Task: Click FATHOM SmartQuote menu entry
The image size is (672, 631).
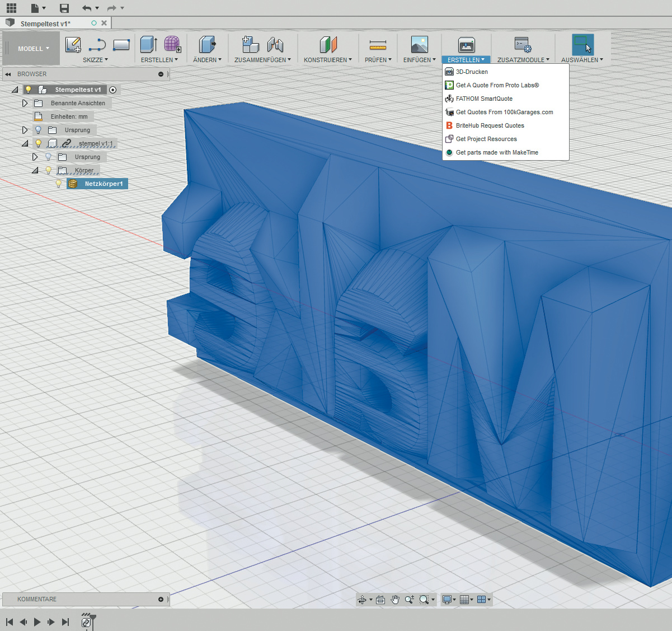Action: (483, 99)
